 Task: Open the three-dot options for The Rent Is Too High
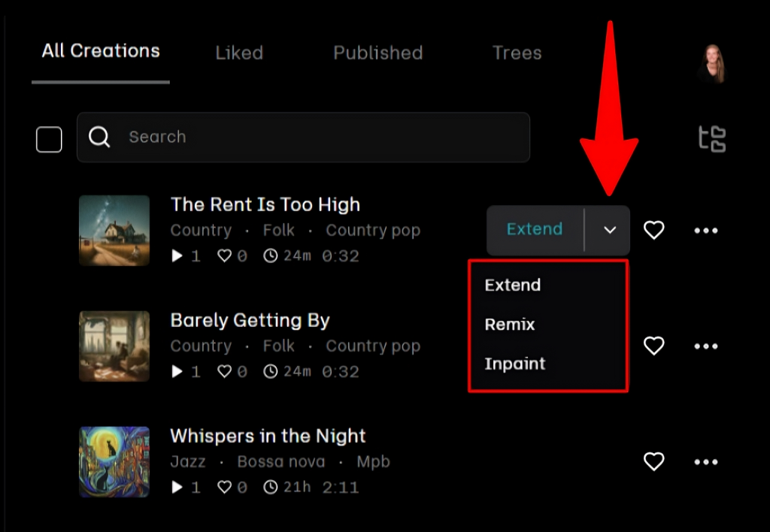coord(705,230)
